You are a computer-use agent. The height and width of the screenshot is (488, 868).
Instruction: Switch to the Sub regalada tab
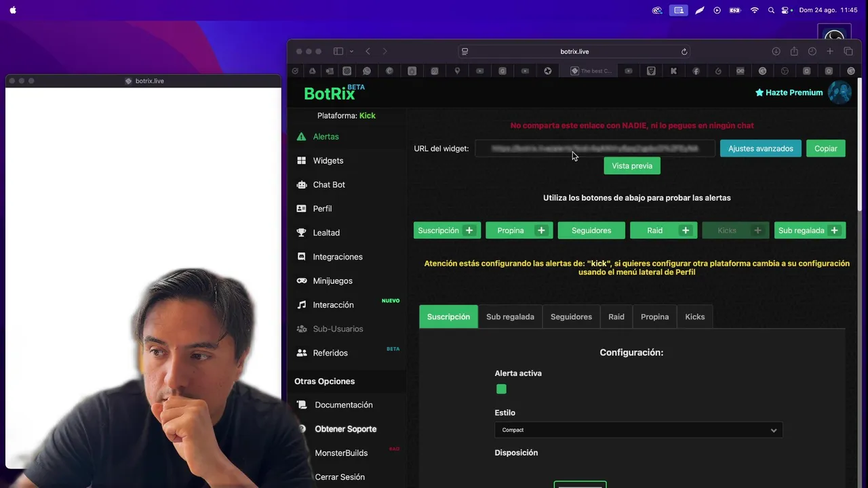[510, 317]
